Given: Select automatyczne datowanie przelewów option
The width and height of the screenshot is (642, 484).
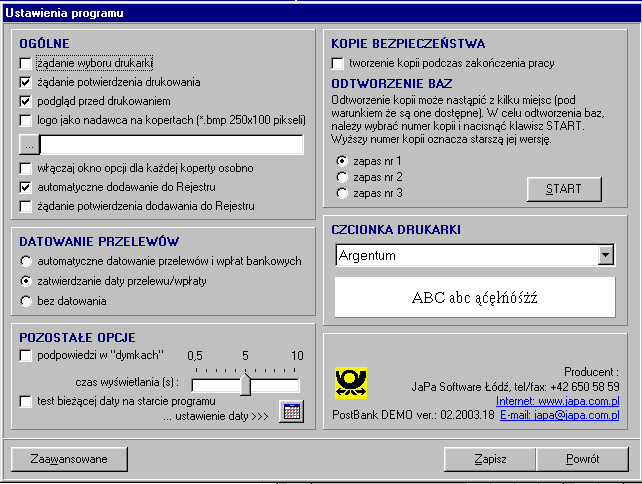Looking at the screenshot, I should point(28,261).
